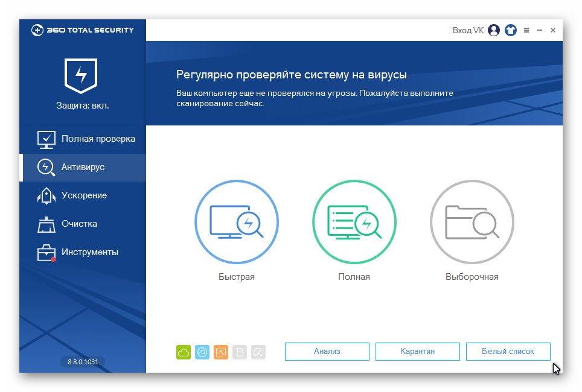Open the user account avatar icon
This screenshot has width=582, height=392.
[x=494, y=30]
